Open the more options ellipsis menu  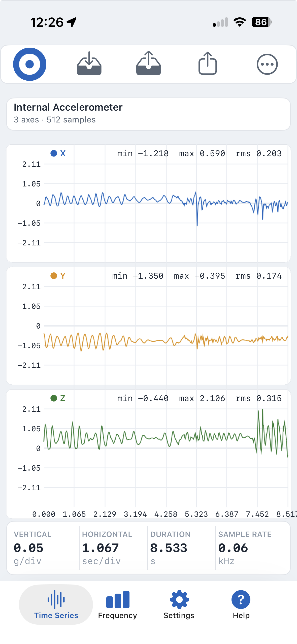click(267, 64)
